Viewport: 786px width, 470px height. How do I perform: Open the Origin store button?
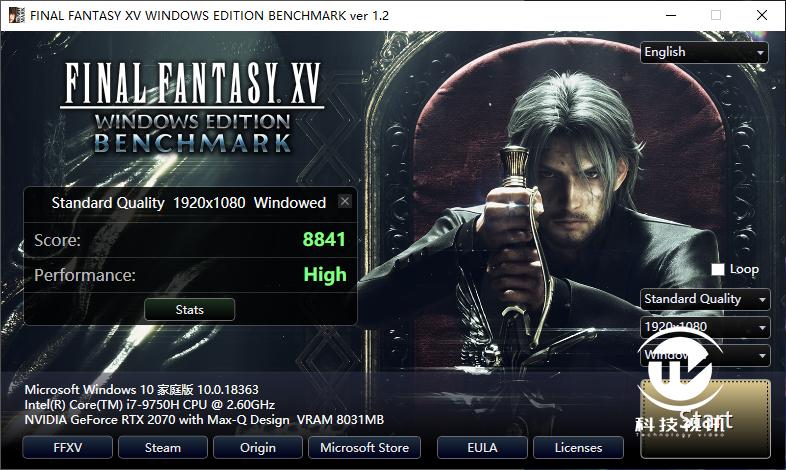pyautogui.click(x=258, y=447)
